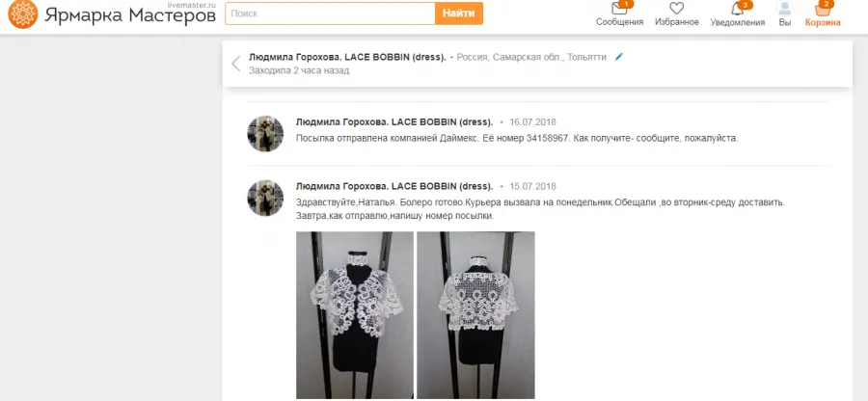Click the blue pencil edit icon
868x401 pixels.
(619, 57)
